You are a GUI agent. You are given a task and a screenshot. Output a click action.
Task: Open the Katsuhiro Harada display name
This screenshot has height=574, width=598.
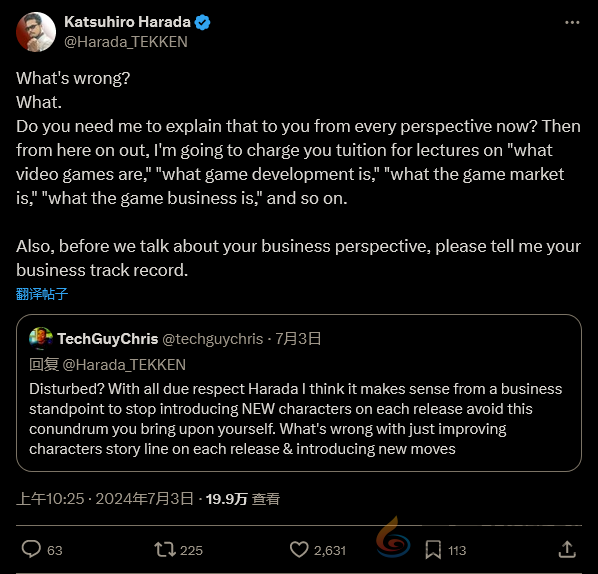click(127, 22)
